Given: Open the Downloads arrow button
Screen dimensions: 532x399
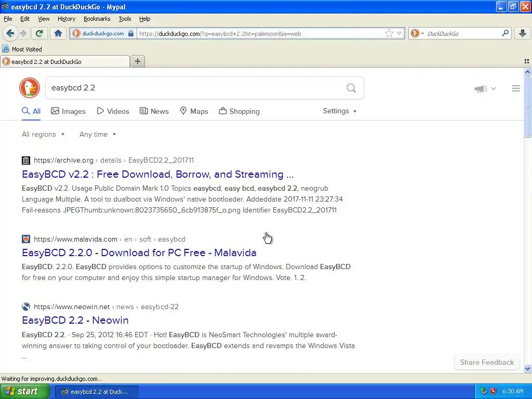Looking at the screenshot, I should click(523, 33).
